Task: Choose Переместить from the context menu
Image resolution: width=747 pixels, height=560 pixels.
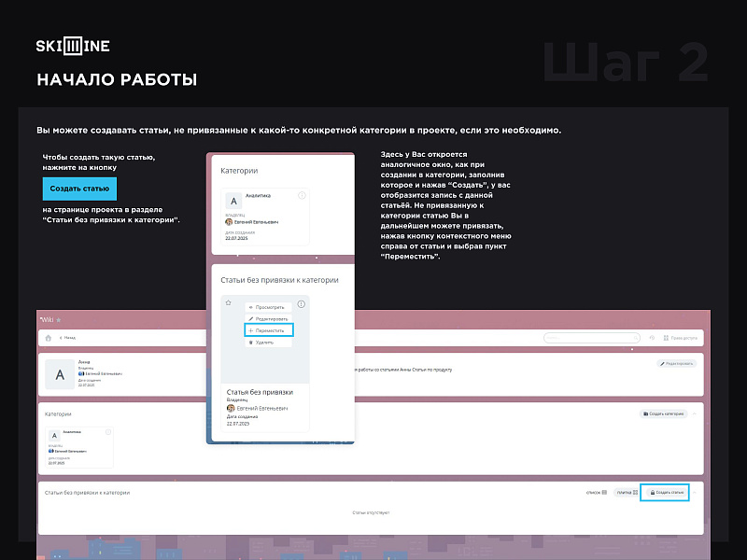Action: click(269, 330)
